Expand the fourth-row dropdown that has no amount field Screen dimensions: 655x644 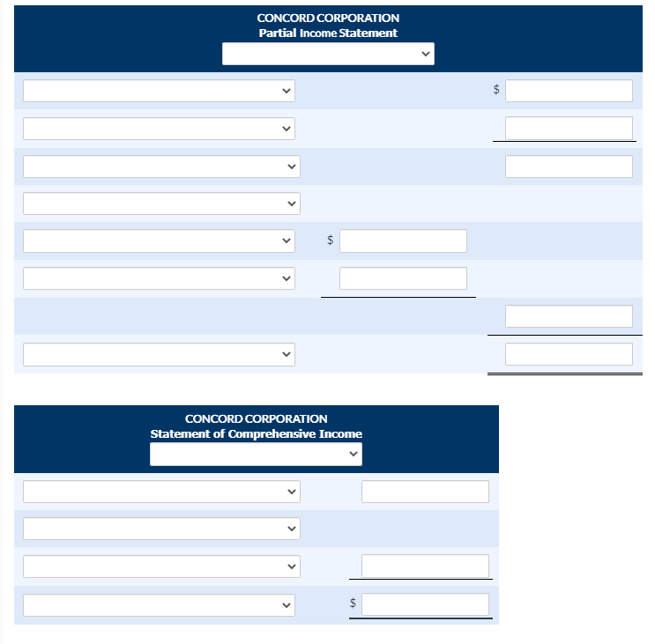click(161, 204)
